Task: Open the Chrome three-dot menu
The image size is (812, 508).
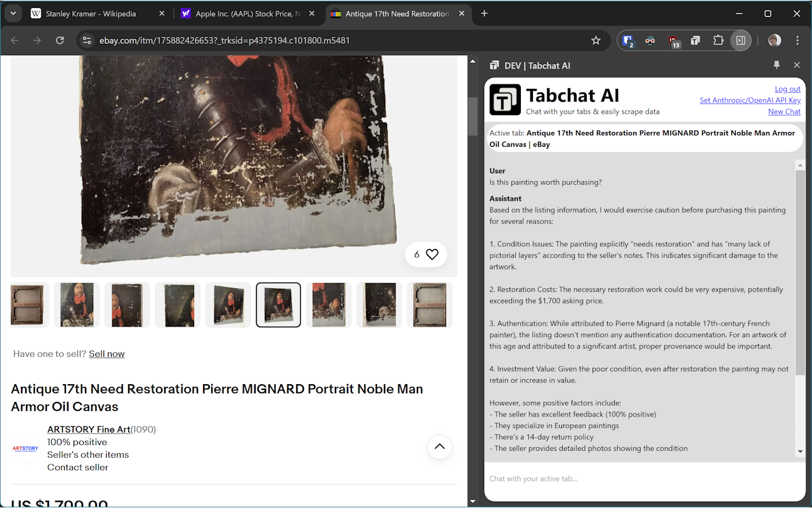Action: [x=797, y=41]
